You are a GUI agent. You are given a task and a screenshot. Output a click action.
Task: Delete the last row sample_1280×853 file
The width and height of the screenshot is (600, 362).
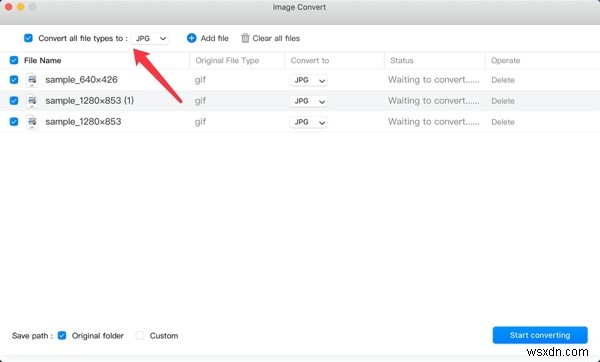click(502, 122)
